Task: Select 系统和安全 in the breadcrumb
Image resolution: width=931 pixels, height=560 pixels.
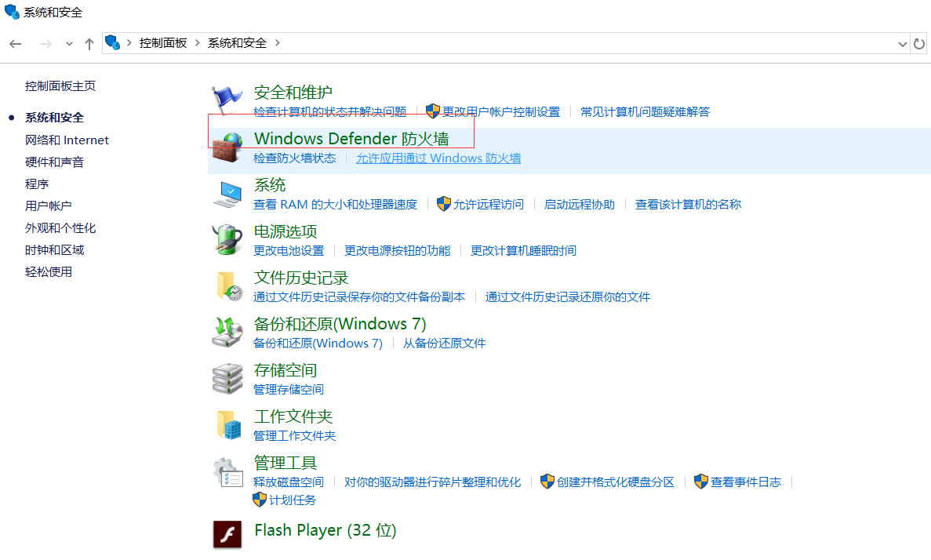Action: click(x=237, y=43)
